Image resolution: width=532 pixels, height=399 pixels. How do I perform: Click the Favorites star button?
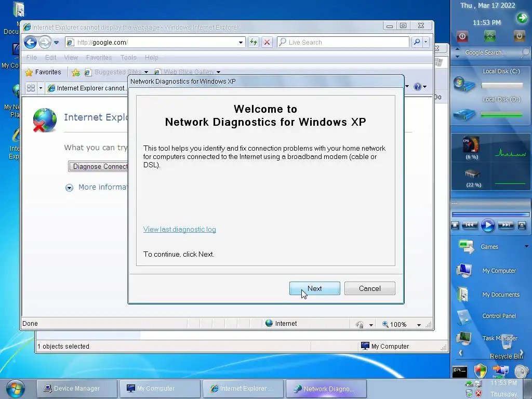pos(43,72)
